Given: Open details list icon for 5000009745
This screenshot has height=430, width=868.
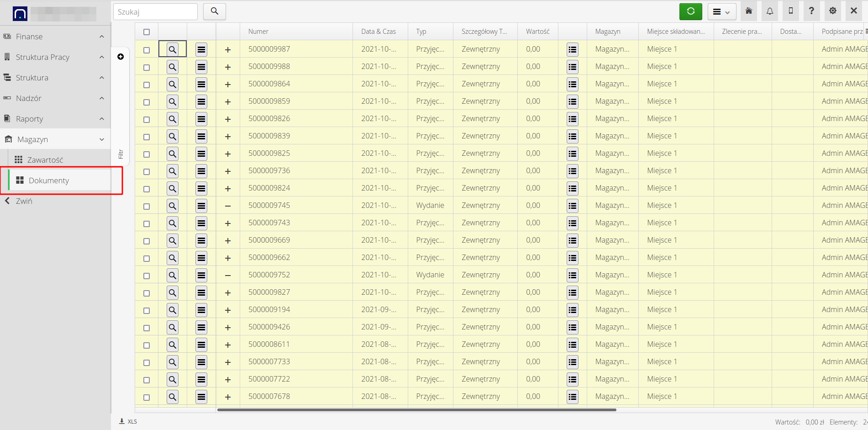Looking at the screenshot, I should [573, 206].
